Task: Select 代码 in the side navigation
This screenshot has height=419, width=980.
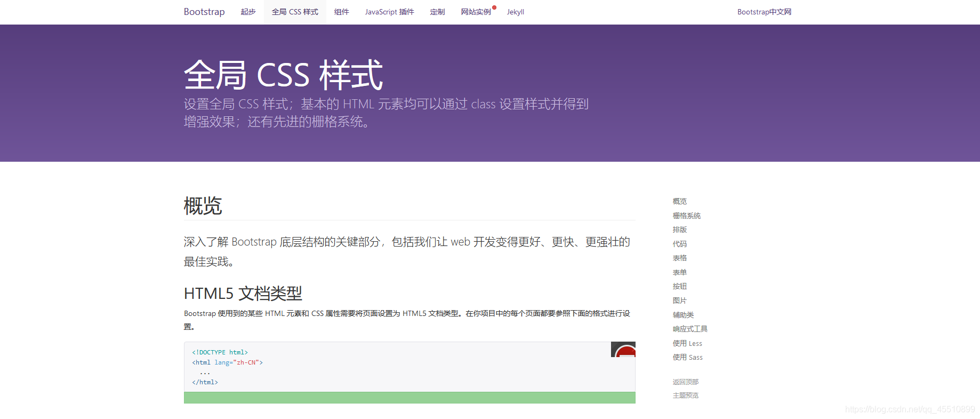Action: click(x=679, y=244)
